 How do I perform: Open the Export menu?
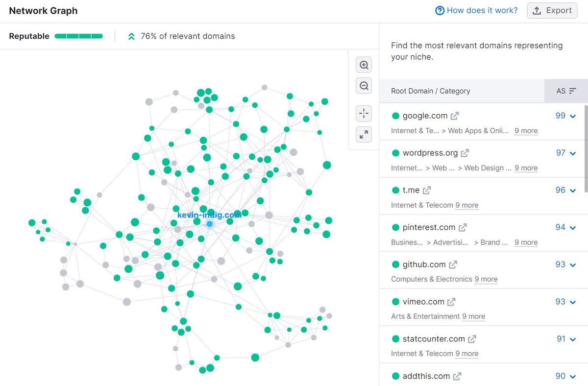click(552, 10)
